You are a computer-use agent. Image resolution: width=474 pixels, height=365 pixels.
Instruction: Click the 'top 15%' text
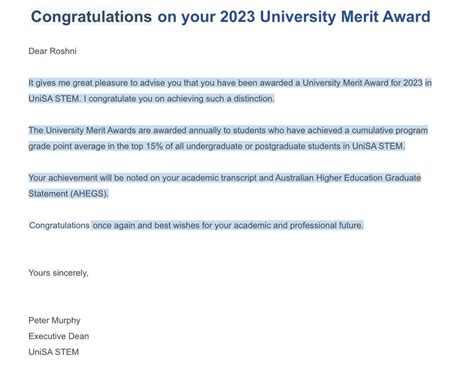147,146
